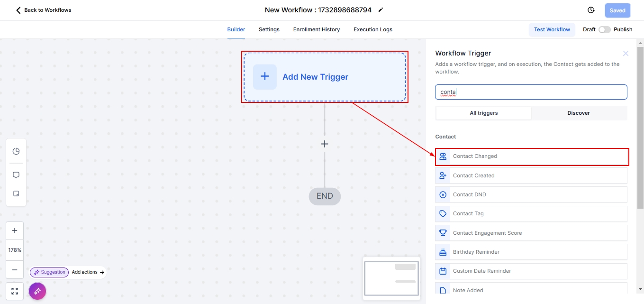
Task: Select the All triggers tab
Action: click(x=483, y=113)
